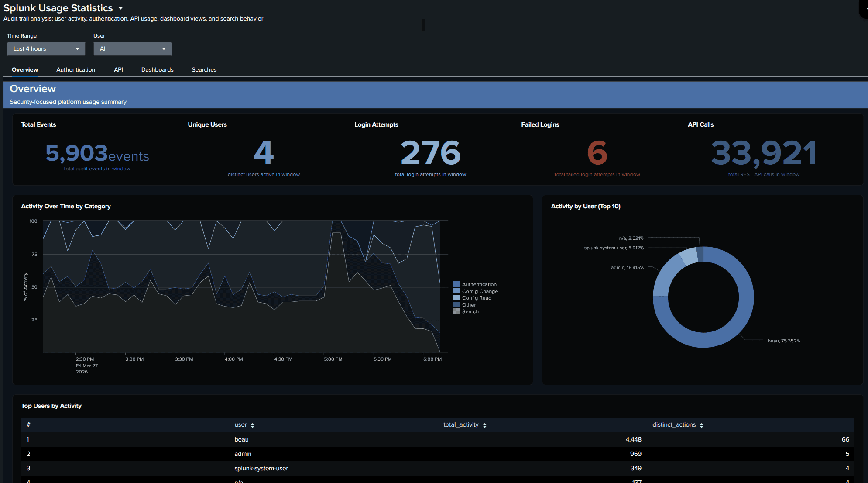
Task: Click the Authentication legend color swatch
Action: pyautogui.click(x=456, y=284)
